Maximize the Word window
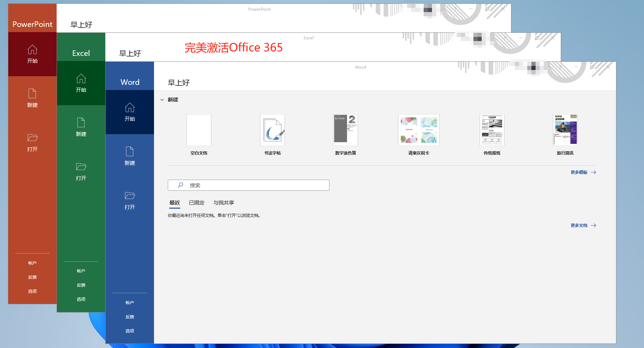 coord(592,67)
